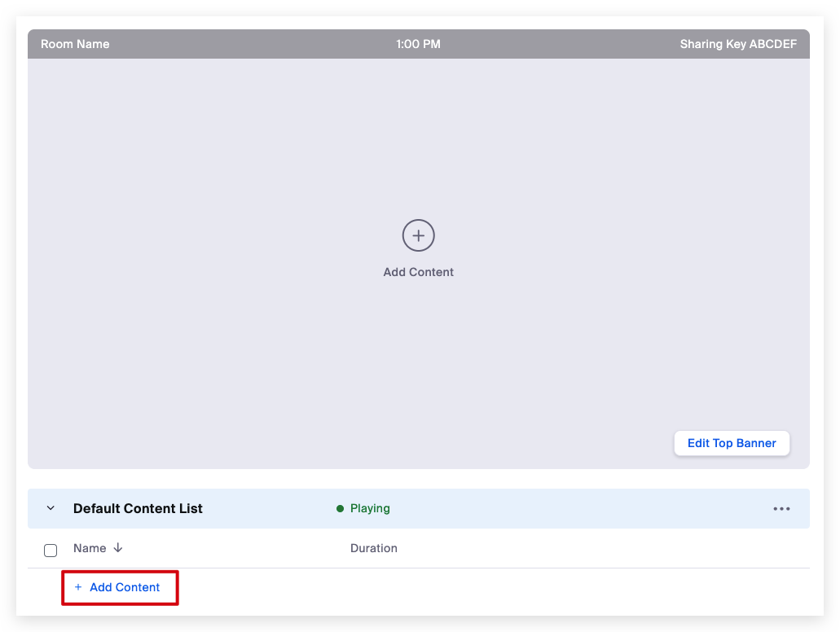This screenshot has width=840, height=632.
Task: Collapse the Default Content List chevron
Action: click(51, 508)
